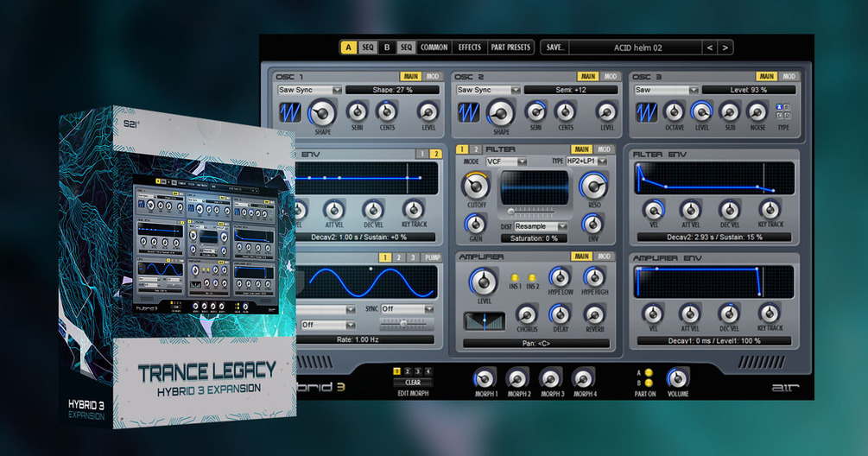
Task: Click the amplifier LEVEL knob
Action: pos(484,282)
